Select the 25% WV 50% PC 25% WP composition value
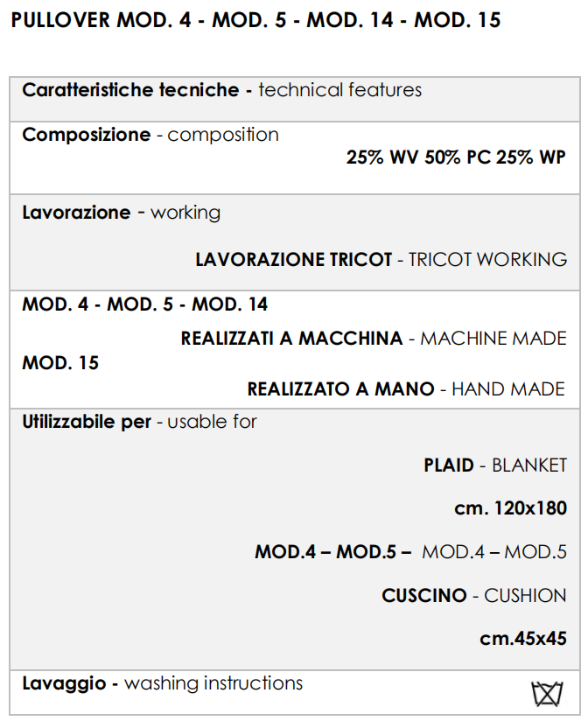588x721 pixels. tap(456, 157)
